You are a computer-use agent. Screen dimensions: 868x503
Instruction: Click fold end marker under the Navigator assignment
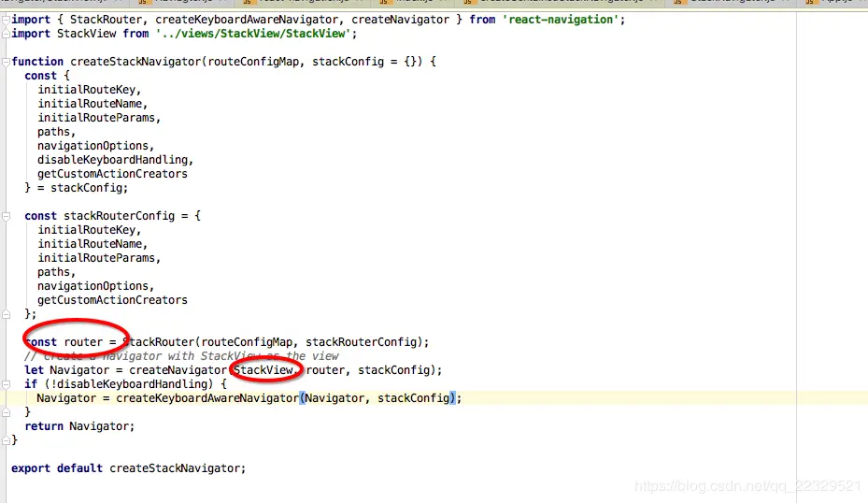6,412
